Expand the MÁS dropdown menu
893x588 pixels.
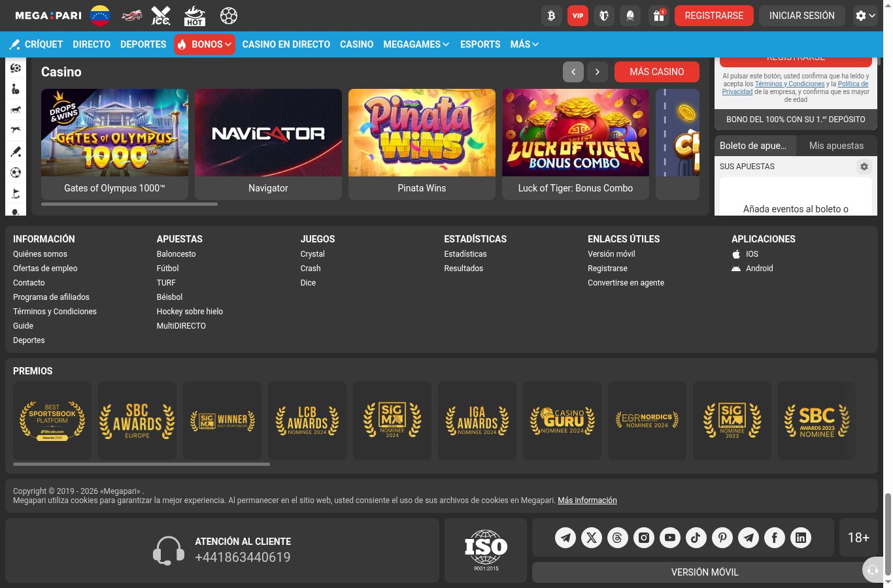tap(525, 44)
